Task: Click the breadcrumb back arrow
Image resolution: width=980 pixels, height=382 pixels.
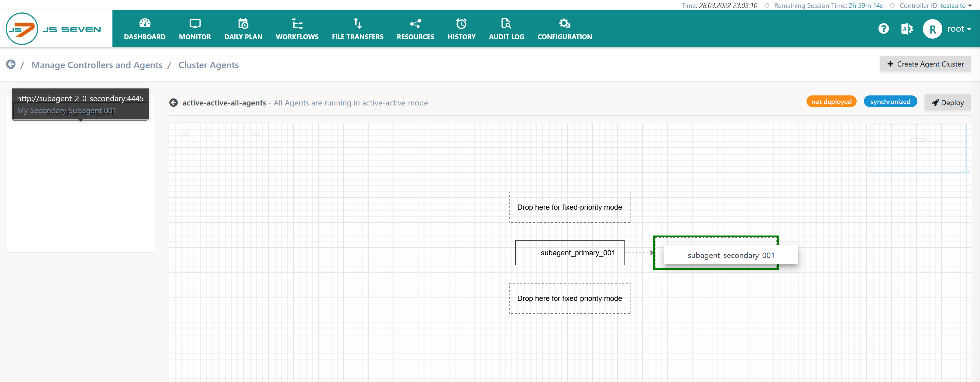Action: tap(11, 64)
